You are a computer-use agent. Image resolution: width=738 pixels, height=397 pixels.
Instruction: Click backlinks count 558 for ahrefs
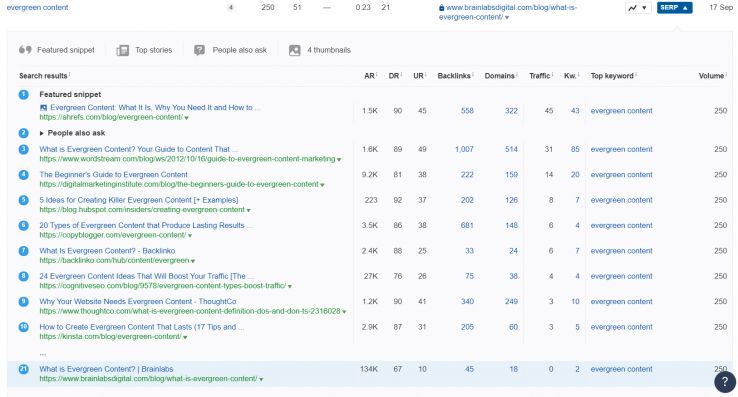pos(467,111)
